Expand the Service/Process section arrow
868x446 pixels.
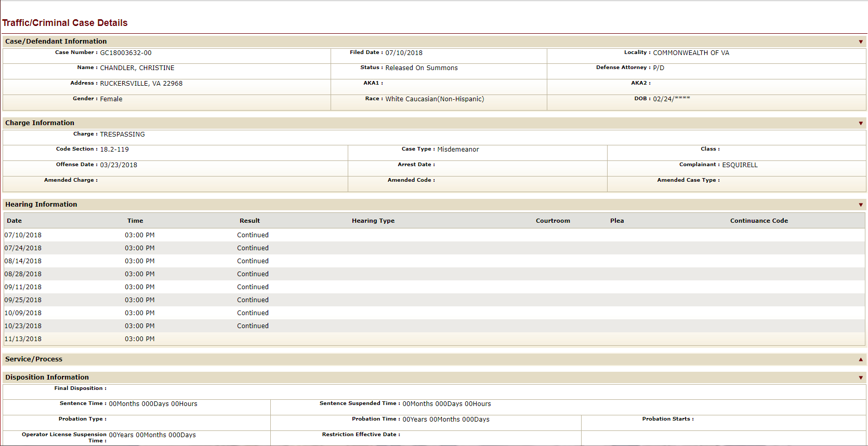point(861,359)
